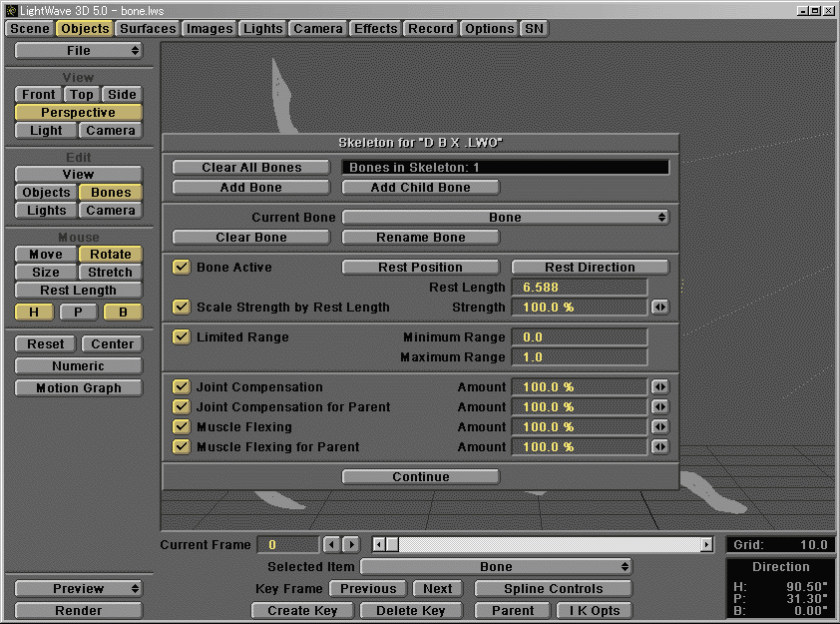Click Joint Compensation for Parent adjust arrows
The width and height of the screenshot is (840, 624).
(x=659, y=407)
